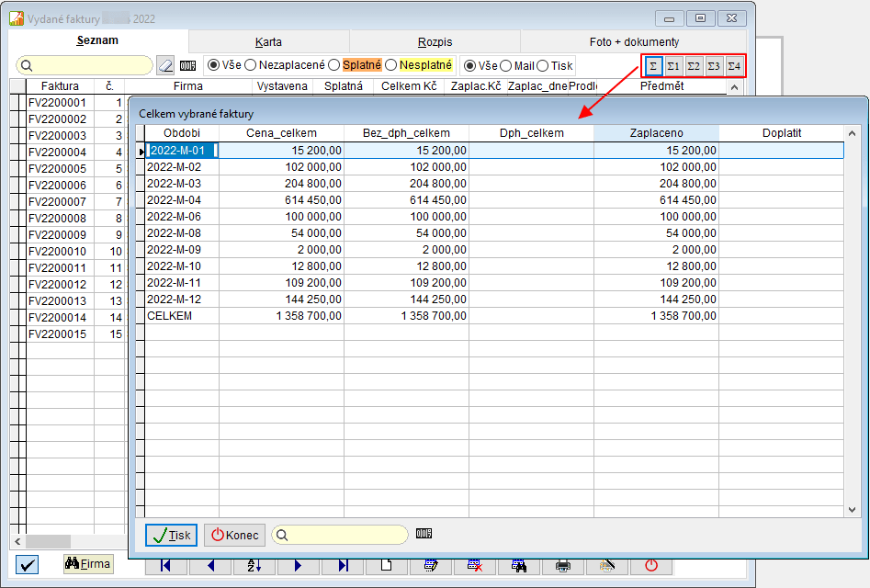This screenshot has width=870, height=588.
Task: Click the invoice list search field
Action: tap(85, 65)
